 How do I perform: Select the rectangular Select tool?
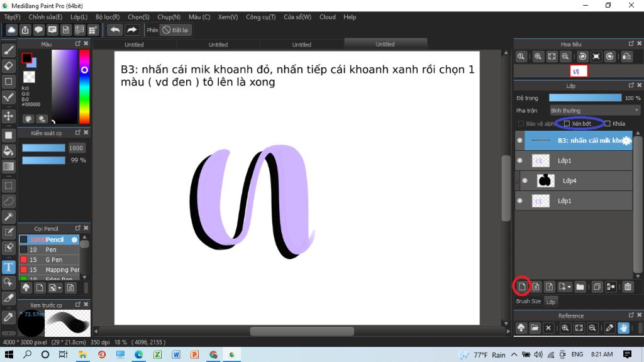9,185
